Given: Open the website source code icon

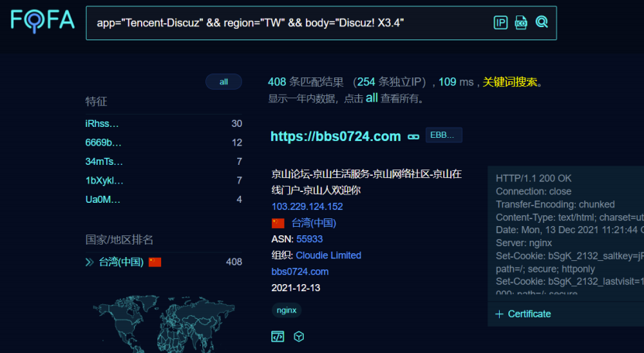Looking at the screenshot, I should [277, 337].
